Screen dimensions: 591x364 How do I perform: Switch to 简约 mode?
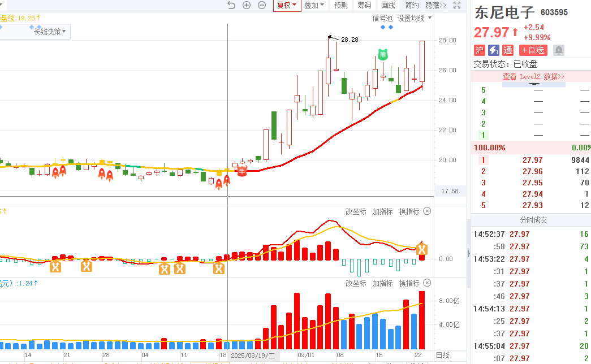tap(412, 5)
